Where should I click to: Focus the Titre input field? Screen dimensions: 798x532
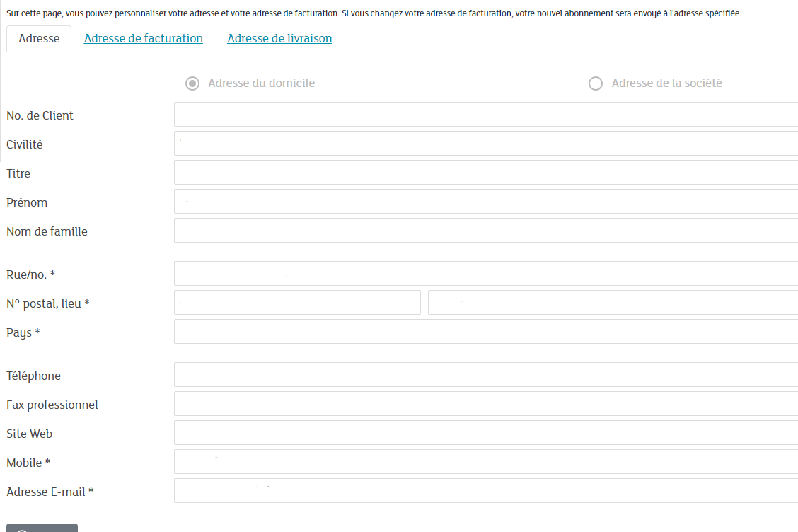coord(486,172)
